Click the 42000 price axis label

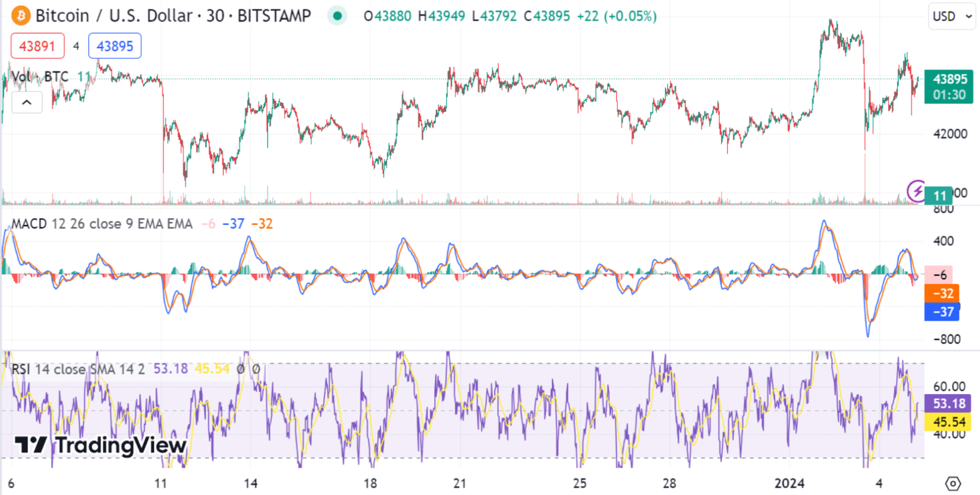coord(950,134)
